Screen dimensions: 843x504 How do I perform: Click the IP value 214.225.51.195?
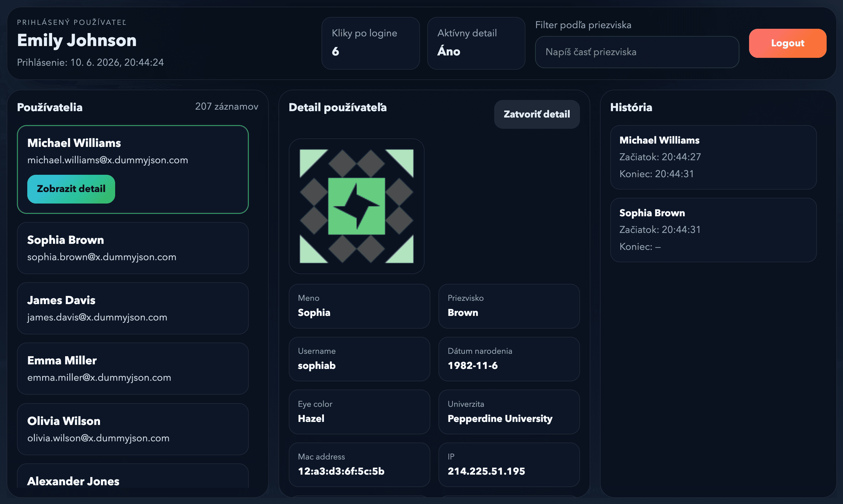pos(486,471)
